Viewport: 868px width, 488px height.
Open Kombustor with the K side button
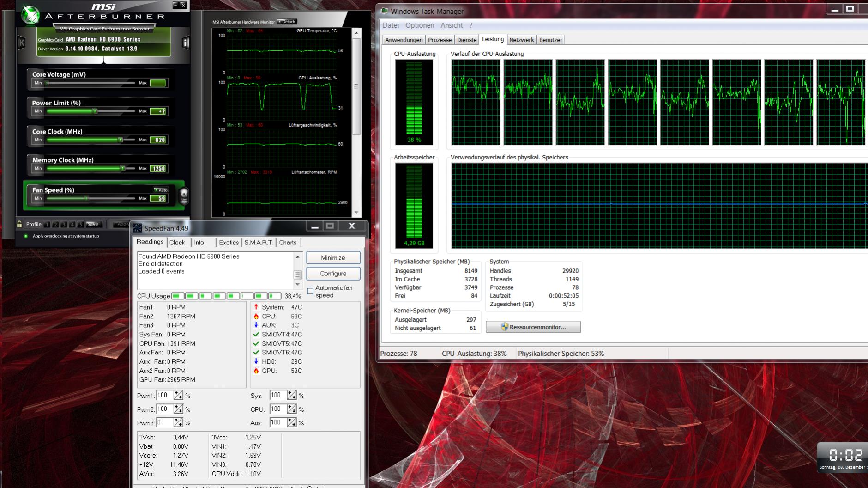[x=22, y=43]
